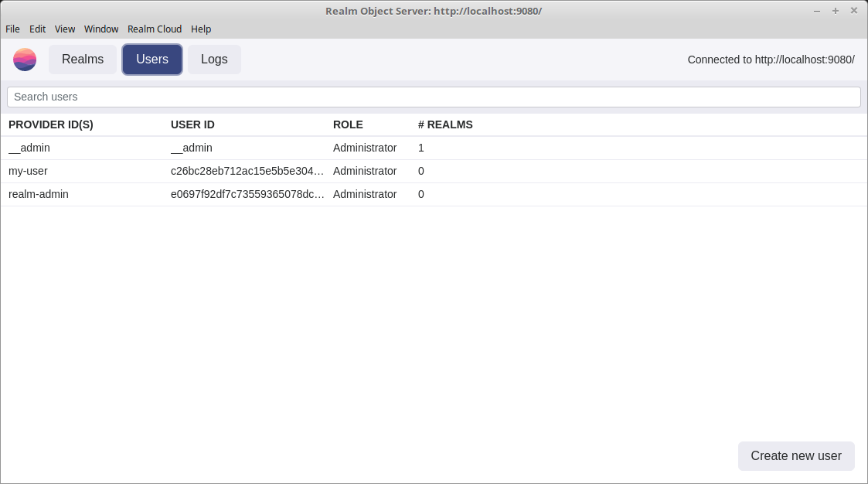Sort by the PROVIDER ID(S) column header
The width and height of the screenshot is (868, 484).
click(x=50, y=124)
